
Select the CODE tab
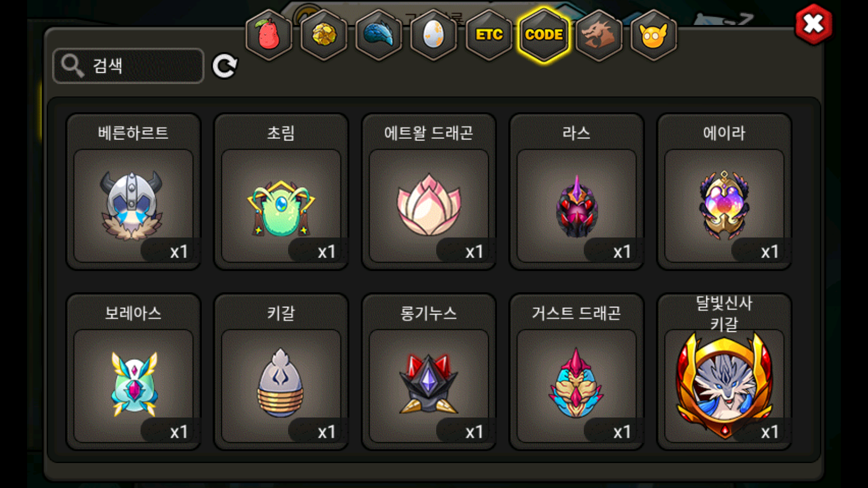coord(544,35)
